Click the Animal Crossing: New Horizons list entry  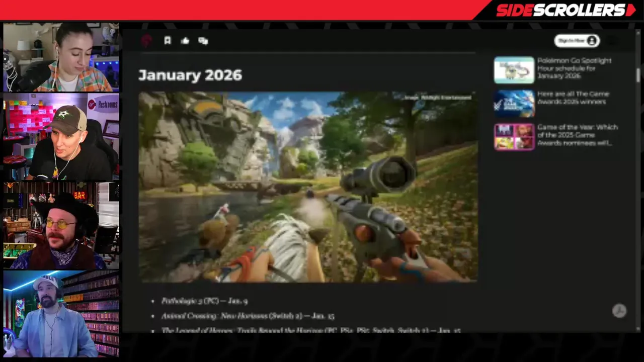coord(248,316)
